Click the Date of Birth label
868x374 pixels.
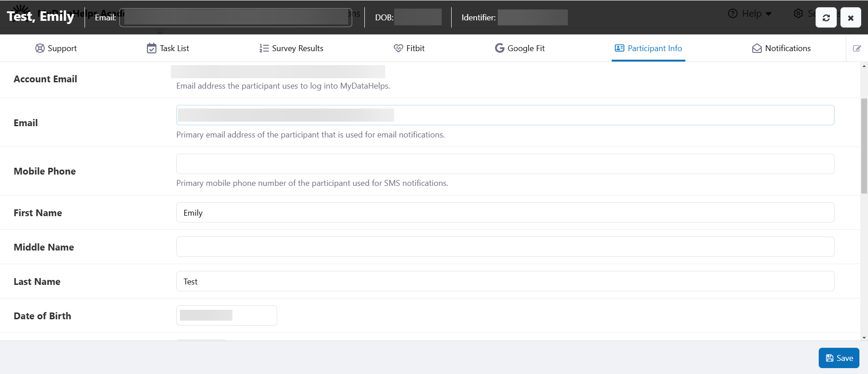click(42, 316)
